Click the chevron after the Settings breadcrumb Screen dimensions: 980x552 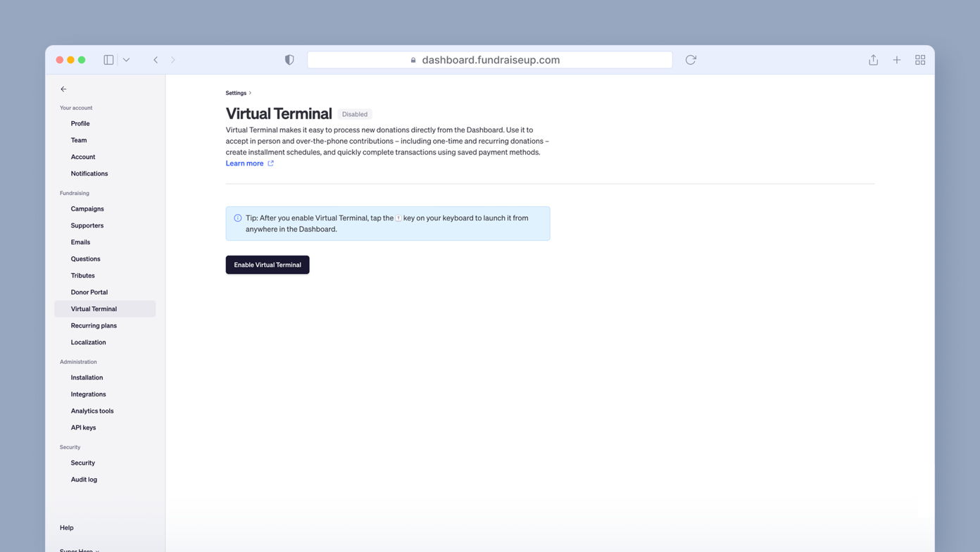click(249, 92)
